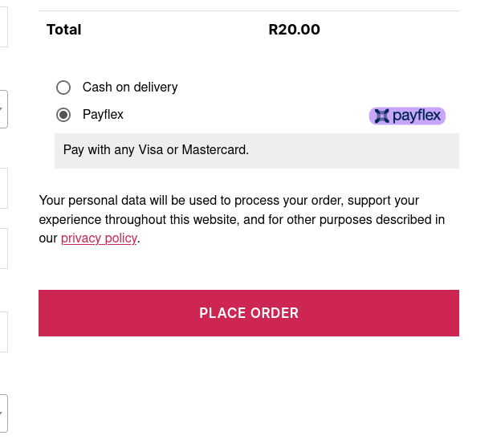Click the divider line above the Total row
The image size is (501, 448).
[249, 11]
